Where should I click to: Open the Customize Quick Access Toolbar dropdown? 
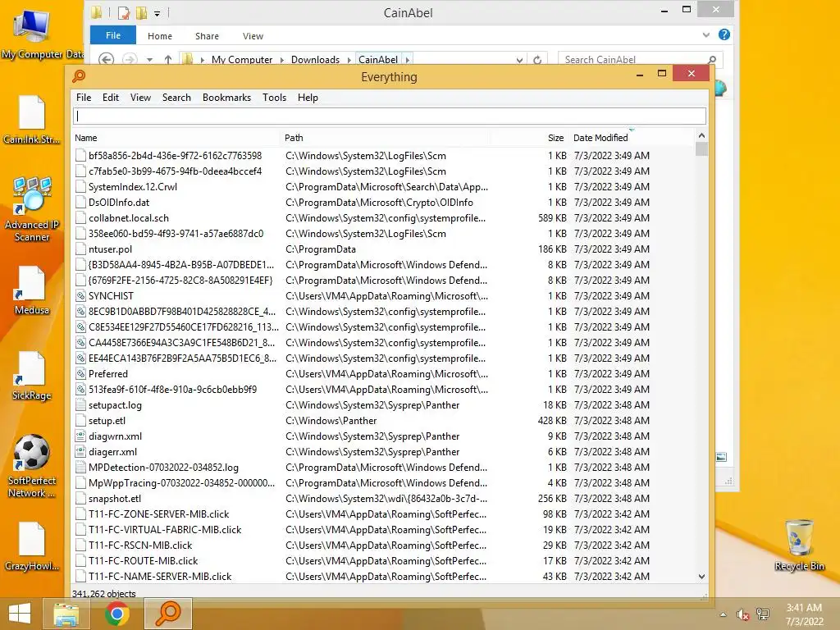[157, 13]
